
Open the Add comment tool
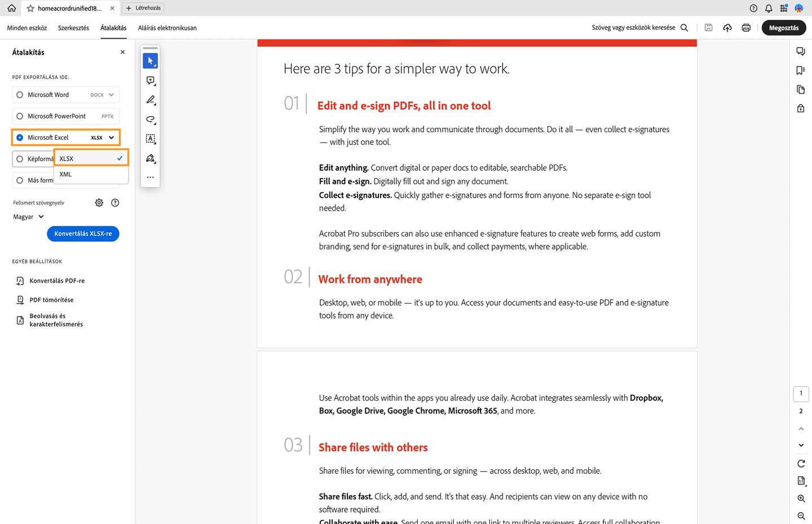150,81
